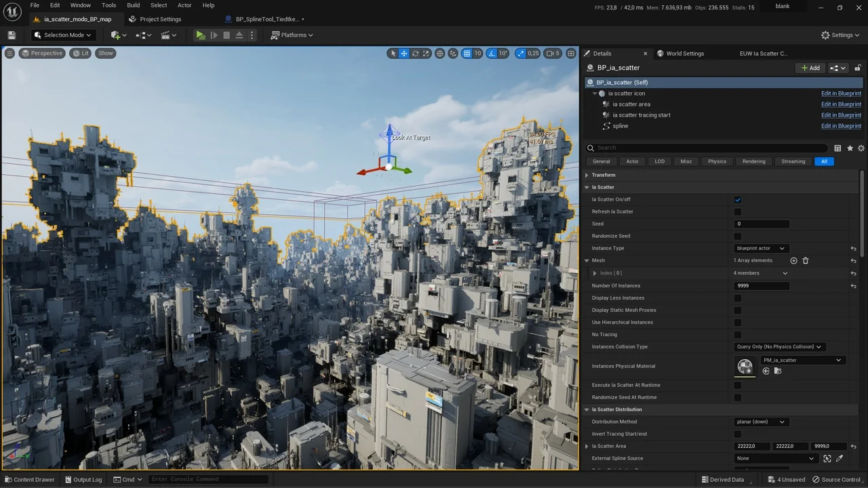Select the rotate transform tool in the viewport
This screenshot has height=488, width=868.
click(x=415, y=54)
